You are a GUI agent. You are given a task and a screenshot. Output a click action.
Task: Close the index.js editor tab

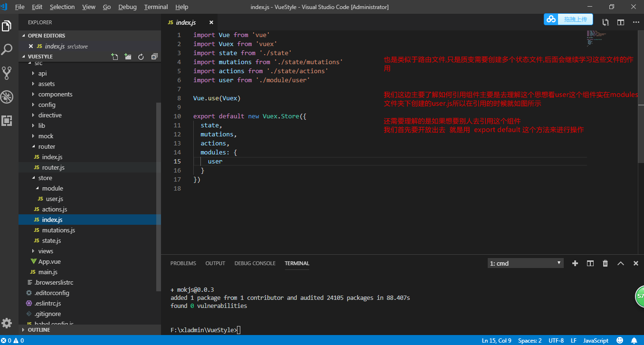tap(211, 22)
